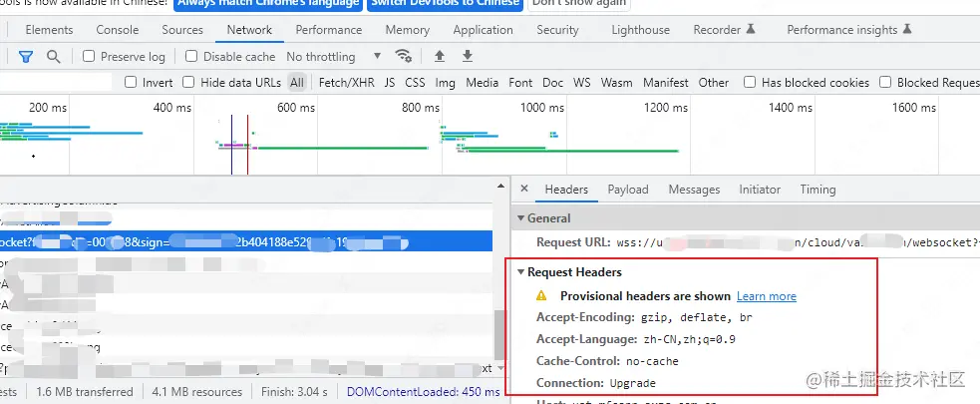Open the Application panel
Screen dimensions: 980x404
[484, 29]
